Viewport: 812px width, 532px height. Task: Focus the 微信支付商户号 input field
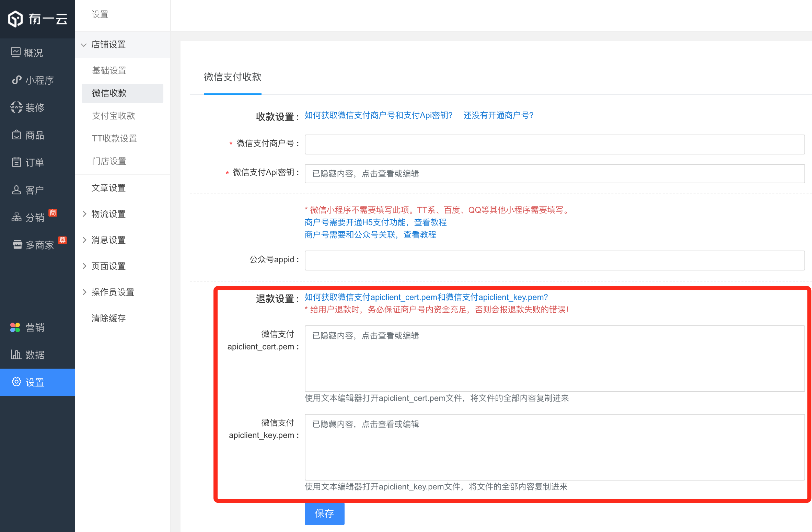pos(555,144)
